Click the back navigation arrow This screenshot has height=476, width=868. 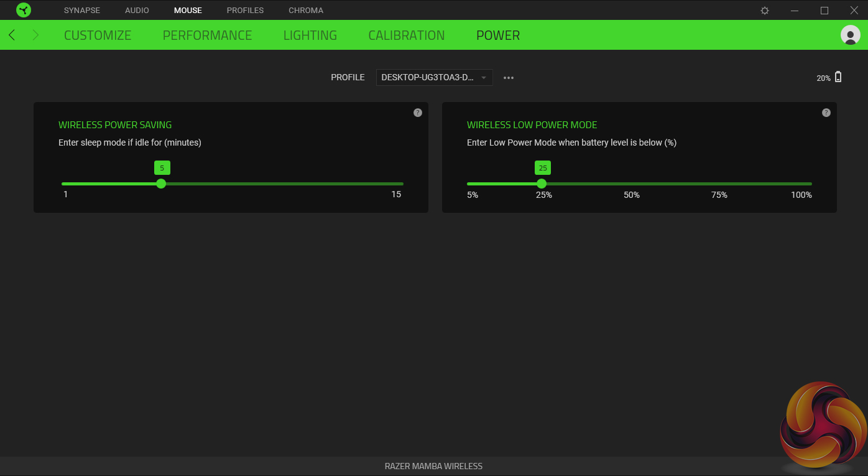[12, 35]
